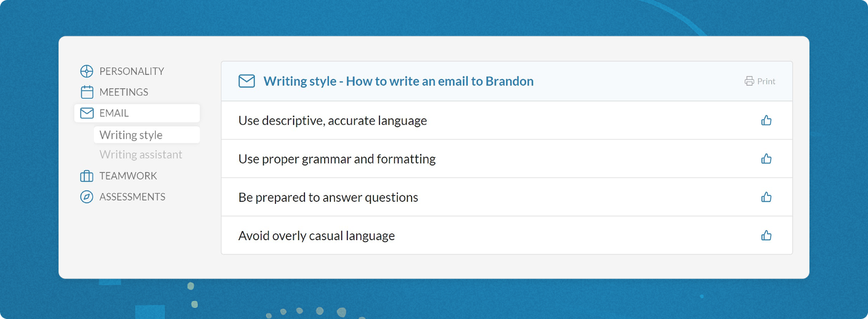This screenshot has width=868, height=319.
Task: Click the Meetings calendar icon
Action: click(87, 92)
